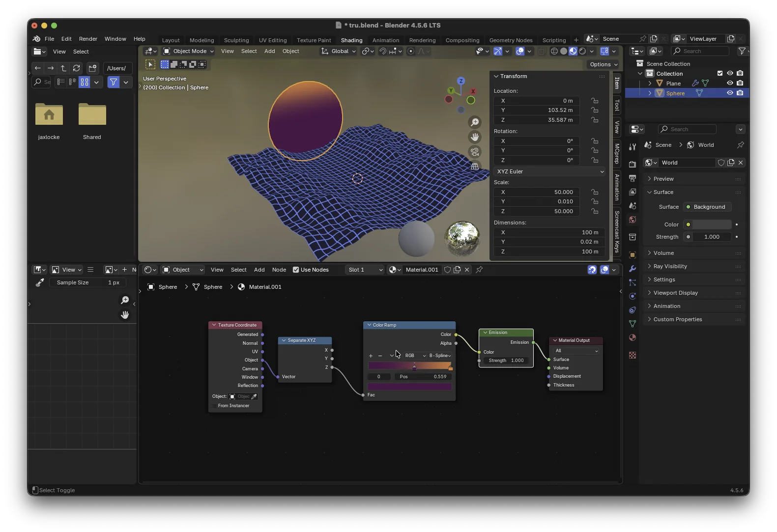This screenshot has height=532, width=777.
Task: Refresh the file browser listing
Action: 76,68
